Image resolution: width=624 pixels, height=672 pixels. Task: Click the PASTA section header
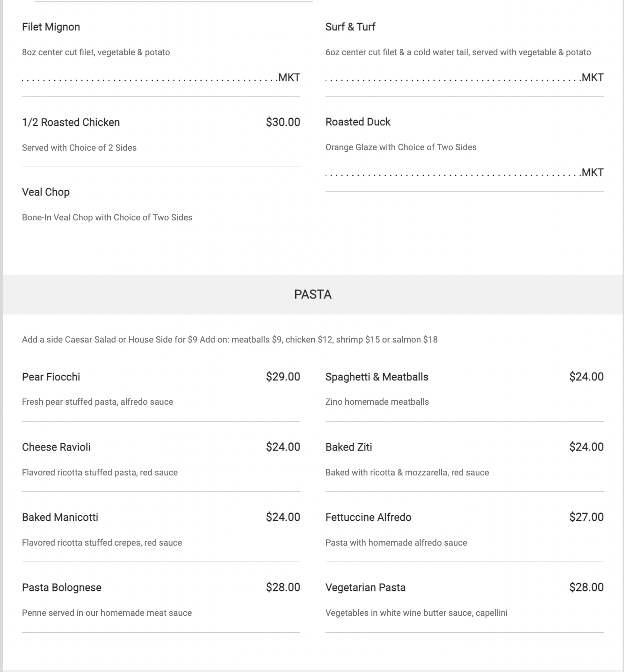click(x=313, y=294)
